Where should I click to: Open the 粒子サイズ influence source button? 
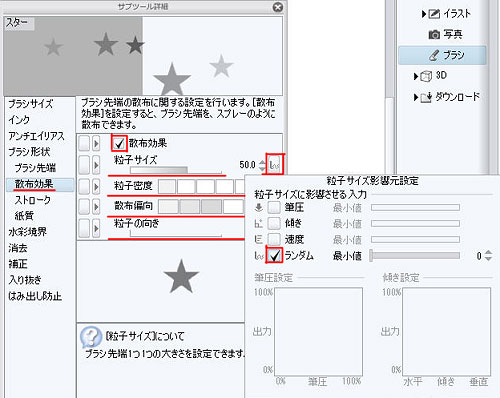[275, 164]
